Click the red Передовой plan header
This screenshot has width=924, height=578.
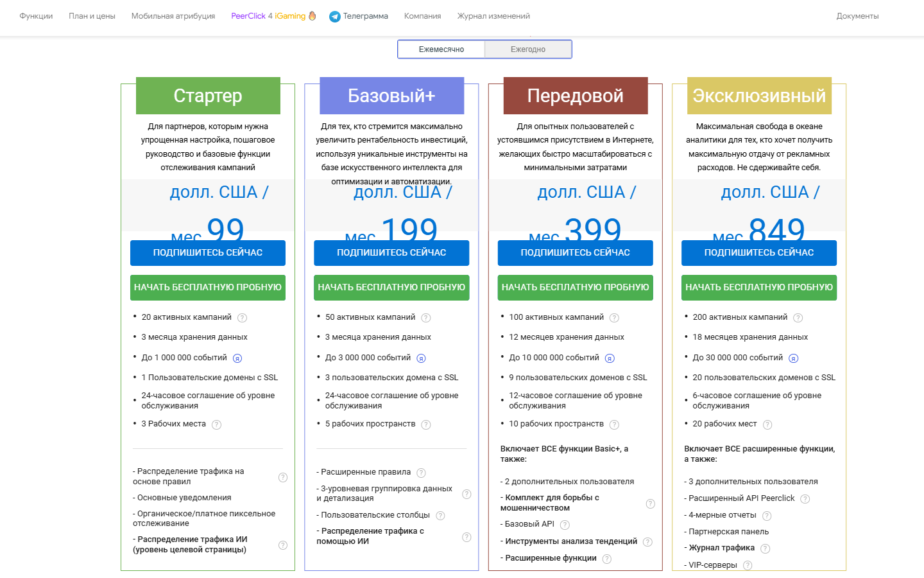coord(576,96)
